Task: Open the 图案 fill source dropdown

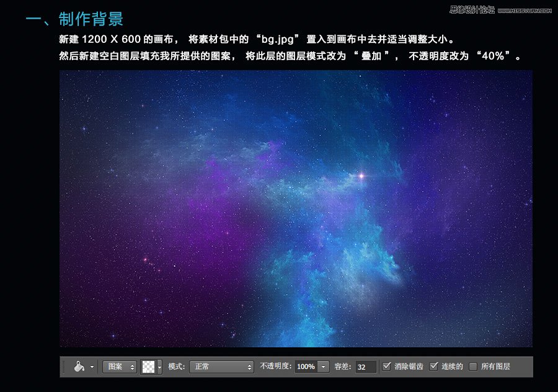Action: tap(120, 367)
